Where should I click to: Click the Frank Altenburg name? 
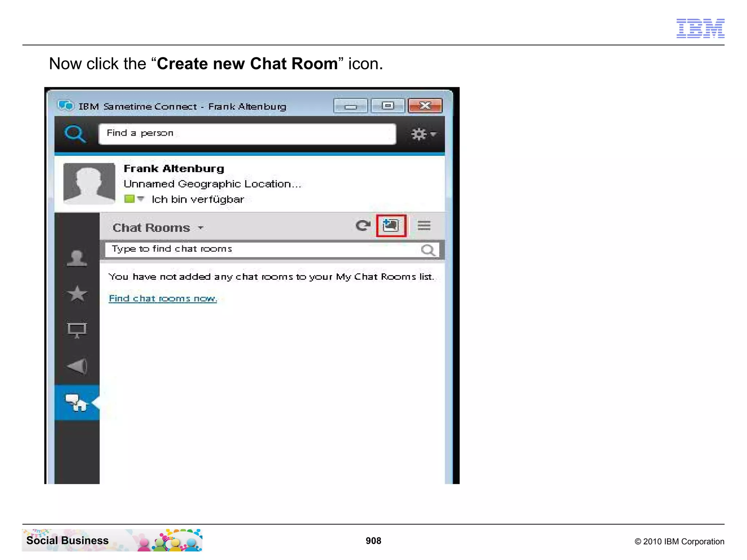174,168
